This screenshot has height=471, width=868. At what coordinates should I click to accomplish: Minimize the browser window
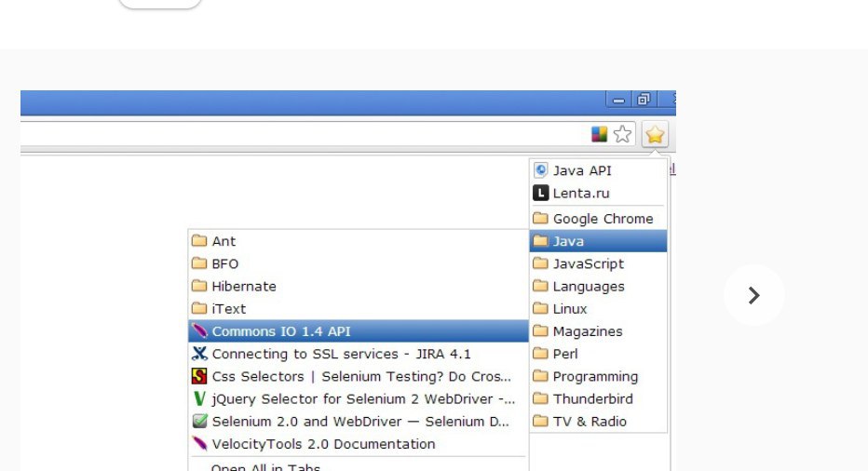click(619, 101)
